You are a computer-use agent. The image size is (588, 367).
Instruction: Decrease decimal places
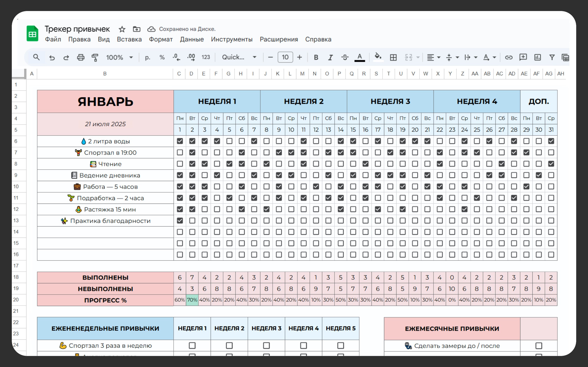[x=176, y=57]
